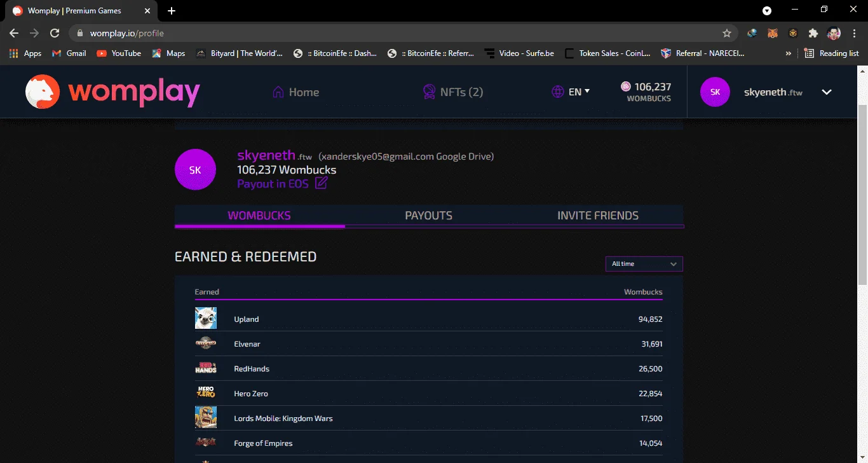Click the Payout in EOS link
The width and height of the screenshot is (868, 463).
pos(273,184)
